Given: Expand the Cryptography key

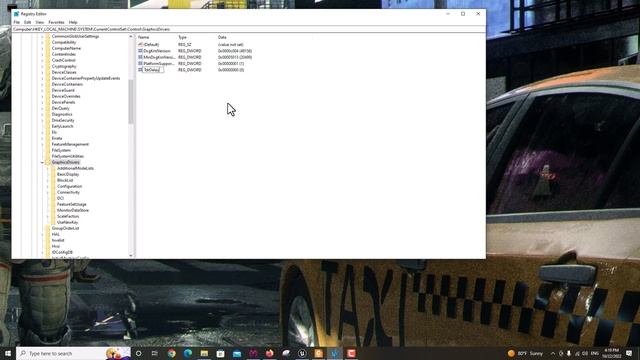Looking at the screenshot, I should point(42,66).
